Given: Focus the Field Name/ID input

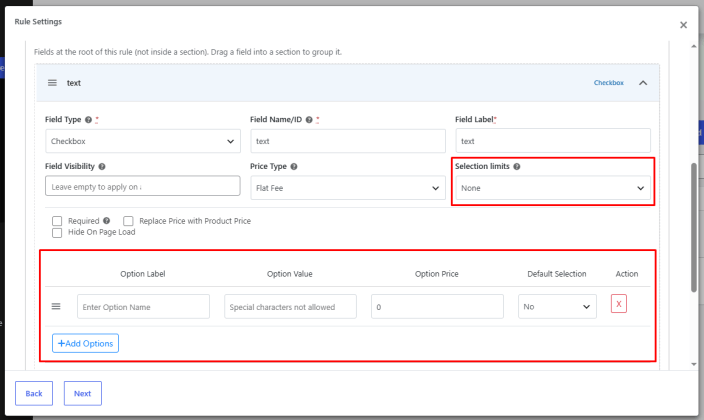Looking at the screenshot, I should (x=348, y=141).
